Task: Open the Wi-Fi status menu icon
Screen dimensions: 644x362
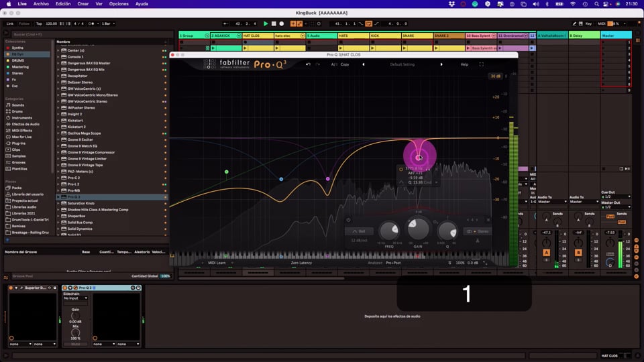Action: (572, 4)
